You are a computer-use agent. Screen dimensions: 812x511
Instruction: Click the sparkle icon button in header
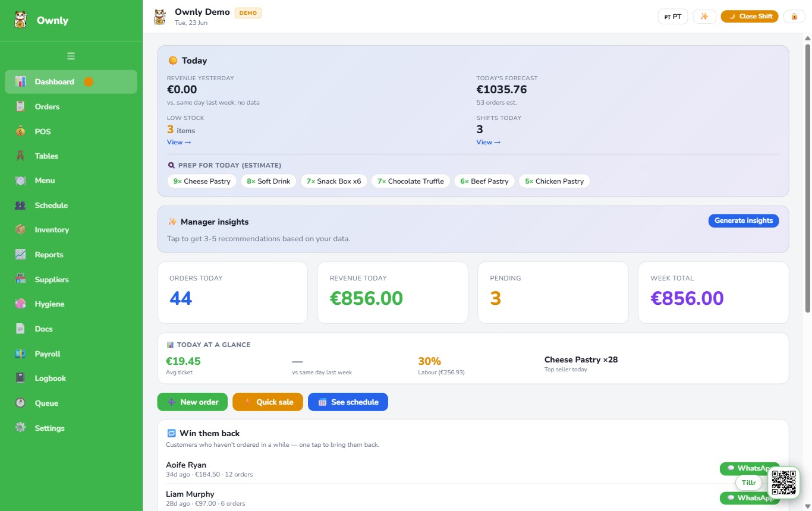(704, 17)
